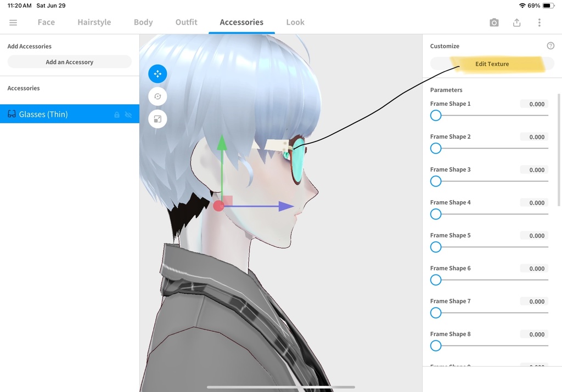Switch to the Look tab

point(295,22)
